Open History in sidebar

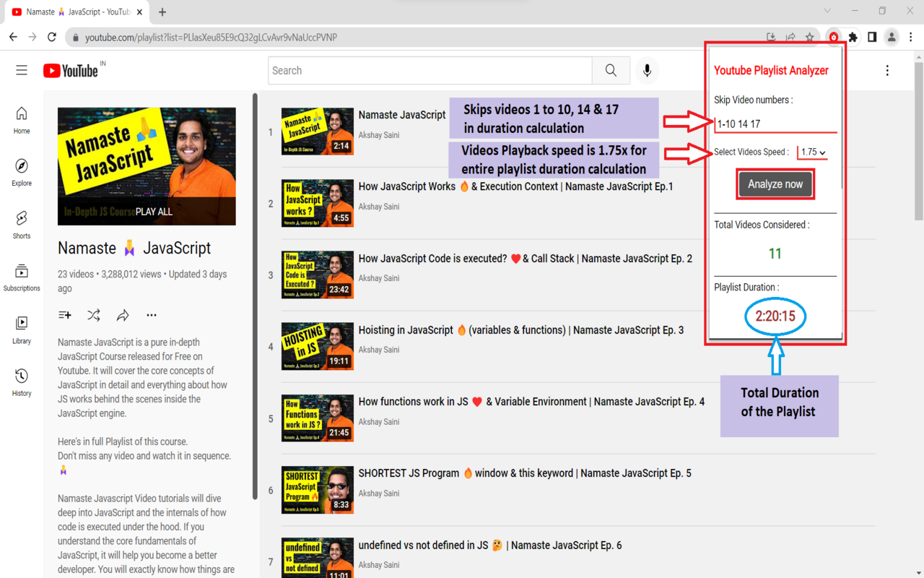point(22,383)
